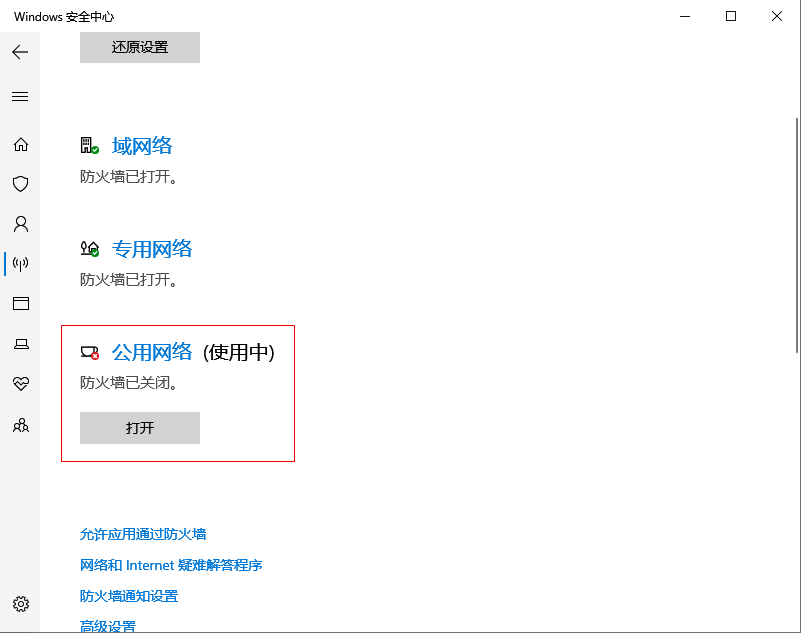Select Firewall & network protection icon
This screenshot has height=633, width=801.
[20, 264]
